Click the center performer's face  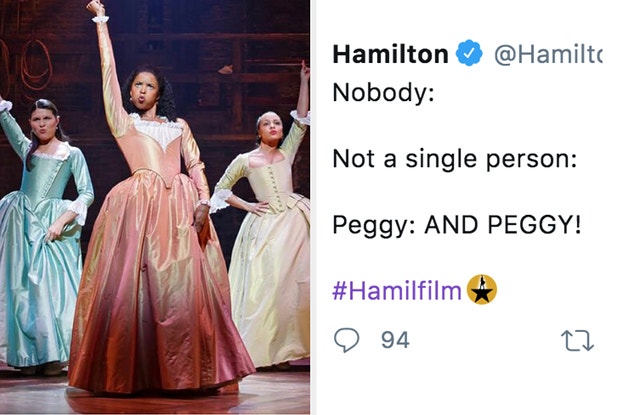[x=145, y=92]
